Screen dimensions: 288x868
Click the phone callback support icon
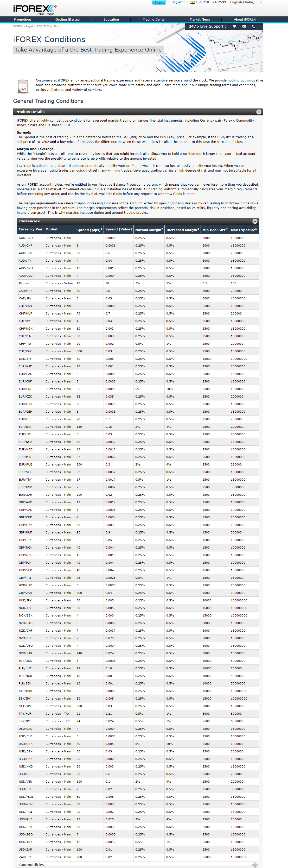pos(254,26)
